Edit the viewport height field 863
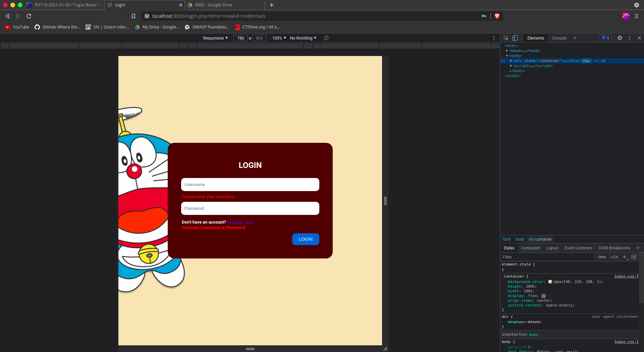The image size is (644, 352). click(259, 38)
